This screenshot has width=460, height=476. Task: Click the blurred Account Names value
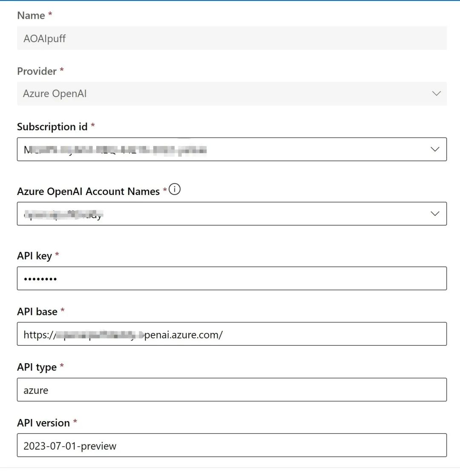[x=64, y=214]
